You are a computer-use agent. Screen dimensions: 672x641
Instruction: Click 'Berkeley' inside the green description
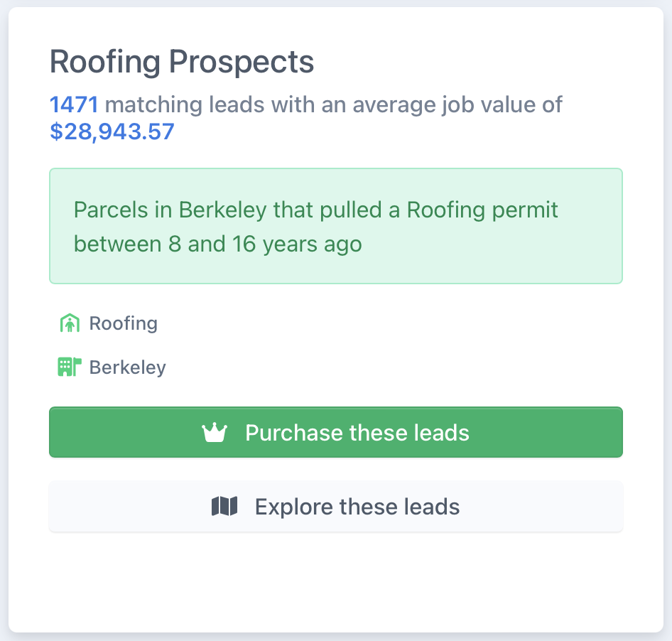(x=223, y=210)
